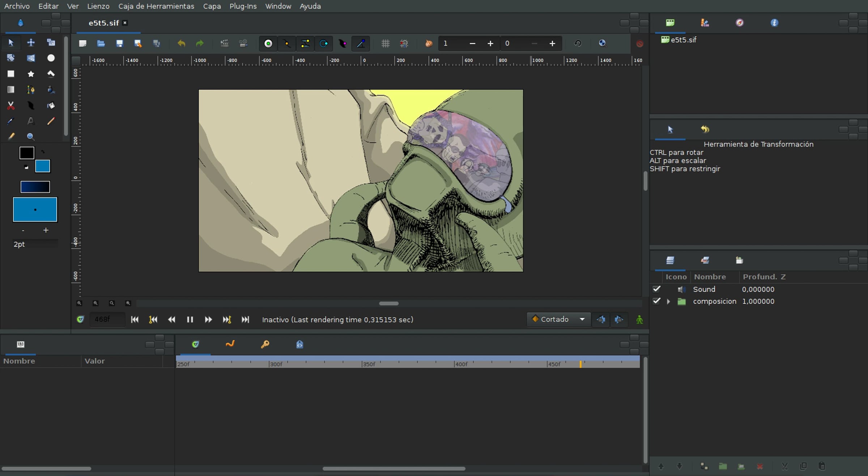868x476 pixels.
Task: Click the current frame 468f field
Action: 107,320
